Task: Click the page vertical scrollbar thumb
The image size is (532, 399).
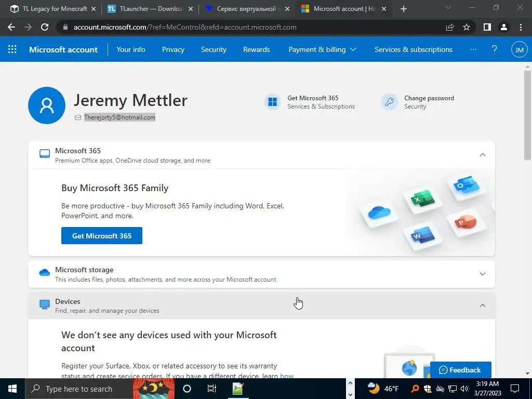Action: 527,115
